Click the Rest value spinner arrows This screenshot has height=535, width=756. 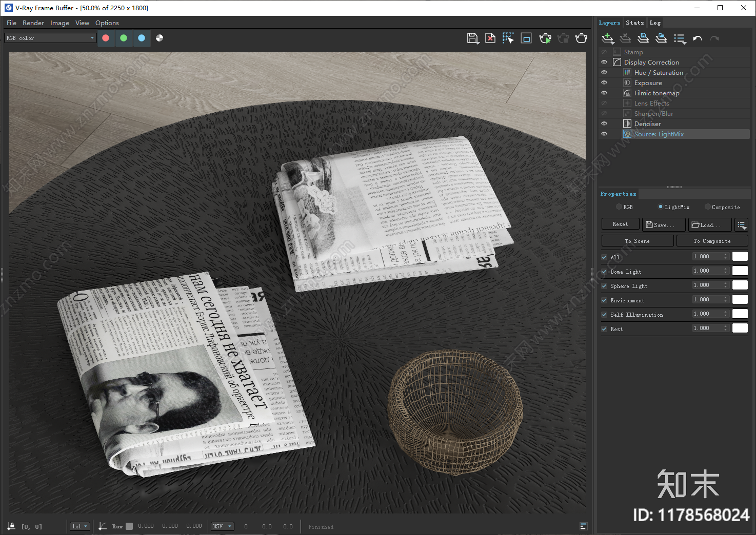[725, 328]
